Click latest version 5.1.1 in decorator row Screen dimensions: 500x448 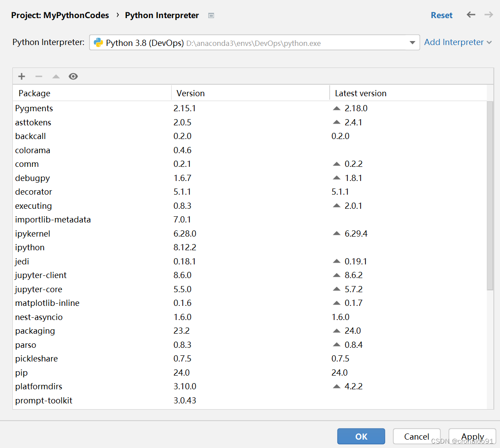340,192
